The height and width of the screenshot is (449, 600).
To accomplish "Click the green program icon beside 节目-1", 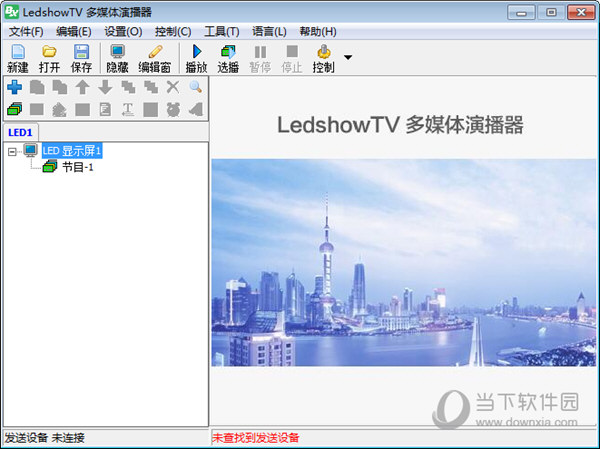I will pyautogui.click(x=50, y=167).
